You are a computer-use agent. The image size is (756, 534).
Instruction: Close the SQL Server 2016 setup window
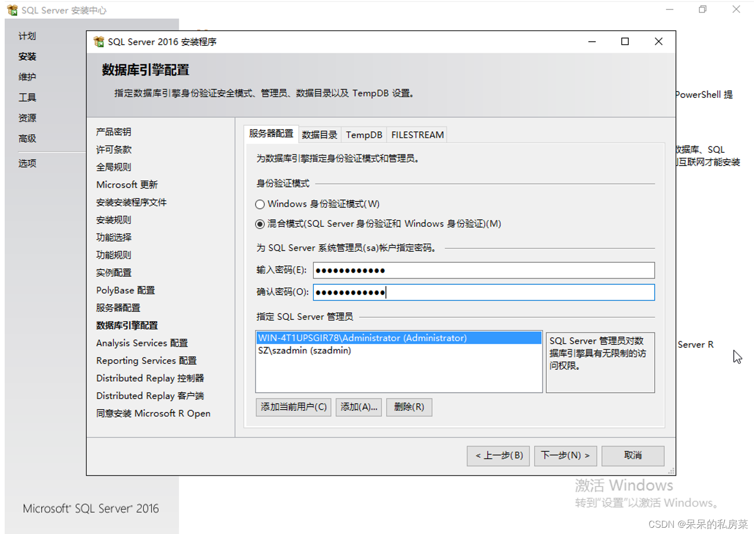[658, 42]
